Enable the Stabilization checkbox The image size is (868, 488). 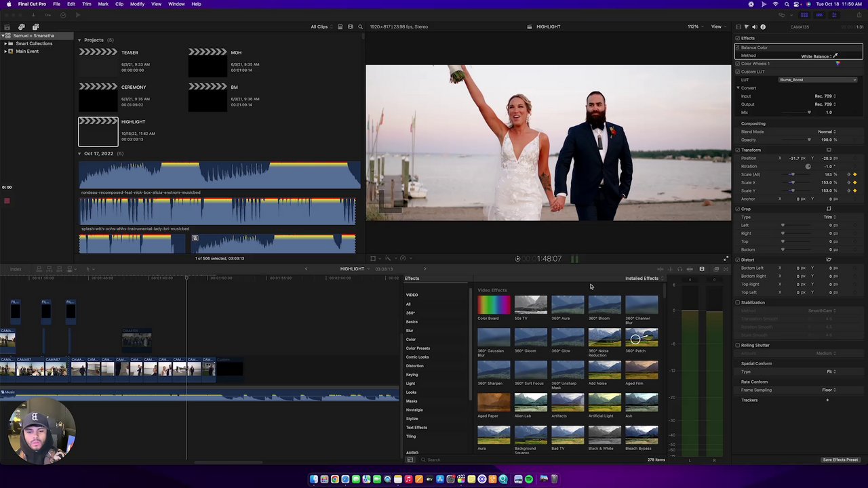click(738, 303)
